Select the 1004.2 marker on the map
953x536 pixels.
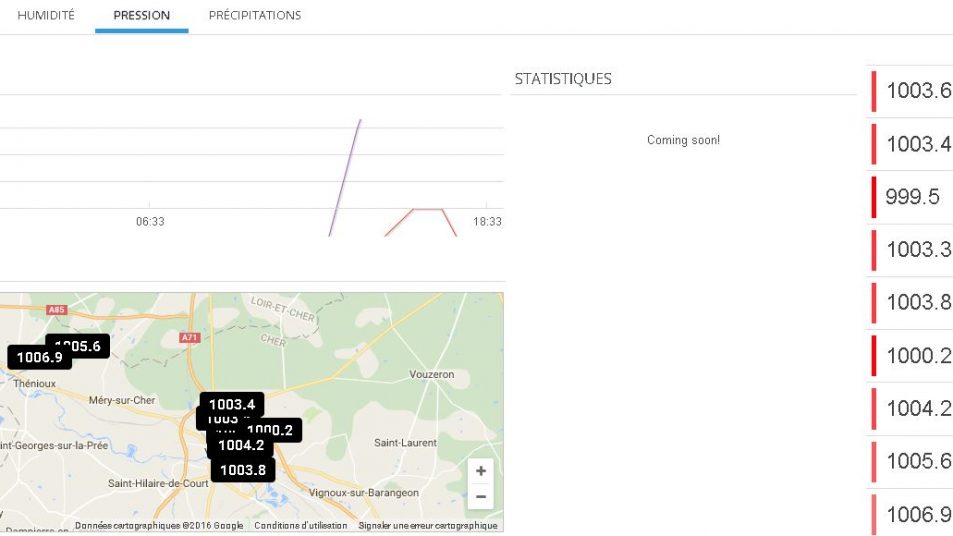pyautogui.click(x=241, y=445)
